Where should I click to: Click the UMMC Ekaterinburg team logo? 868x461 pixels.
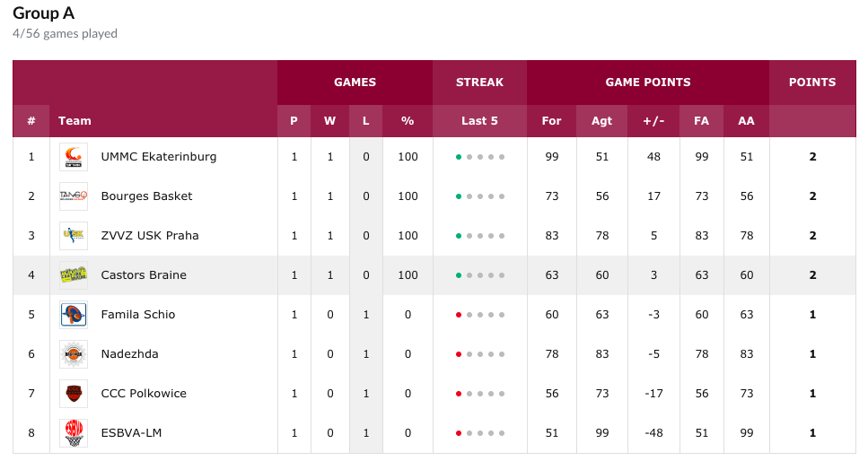coord(74,157)
